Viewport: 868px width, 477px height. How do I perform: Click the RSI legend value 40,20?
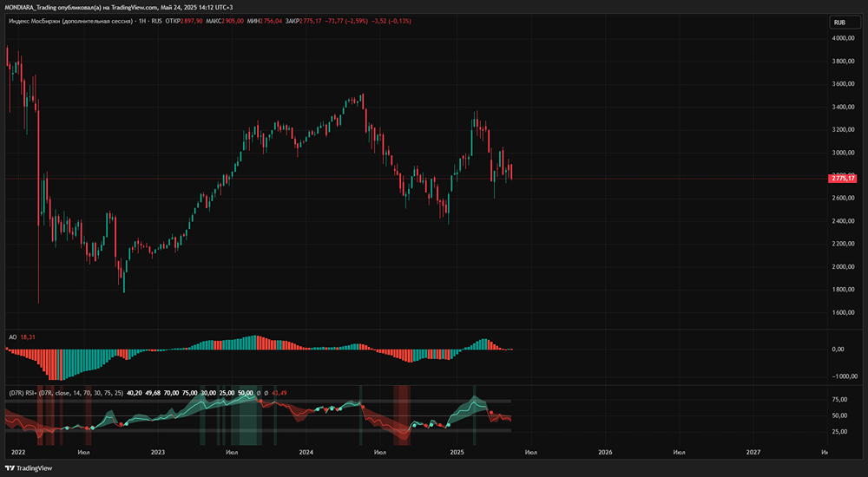pos(134,393)
